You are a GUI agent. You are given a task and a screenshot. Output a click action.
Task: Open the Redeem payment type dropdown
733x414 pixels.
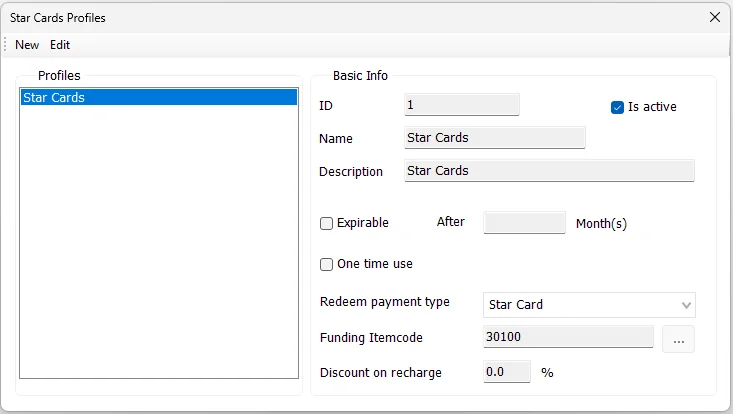tap(589, 305)
